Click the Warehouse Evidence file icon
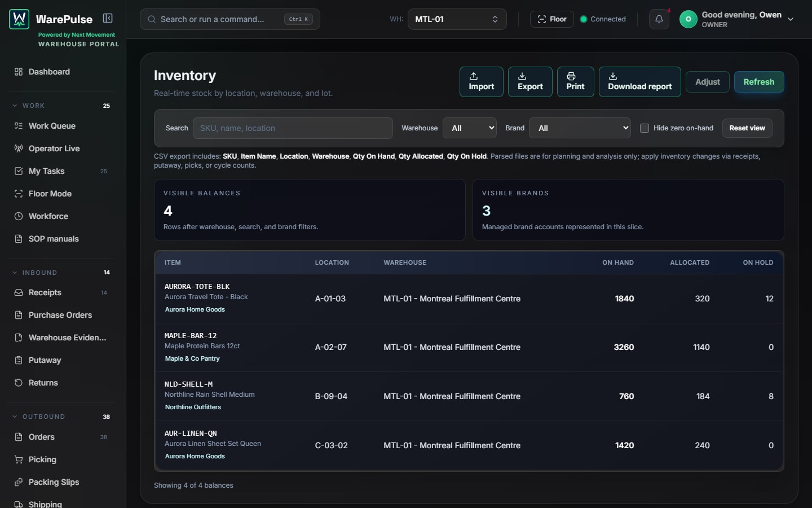The image size is (812, 508). (19, 338)
